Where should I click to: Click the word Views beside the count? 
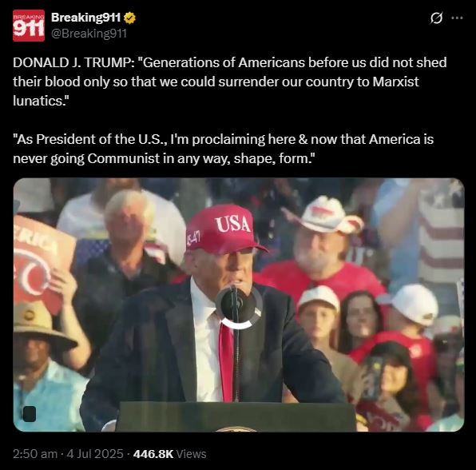tap(191, 454)
